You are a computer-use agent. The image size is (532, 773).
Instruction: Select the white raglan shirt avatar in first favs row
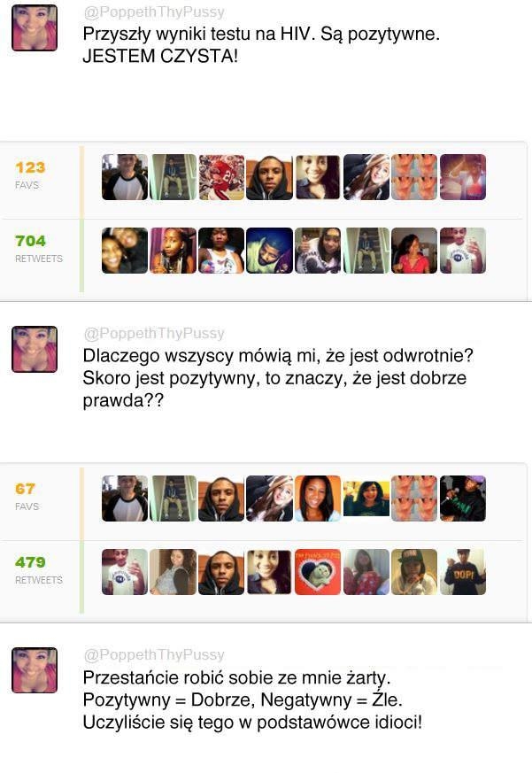(x=125, y=177)
